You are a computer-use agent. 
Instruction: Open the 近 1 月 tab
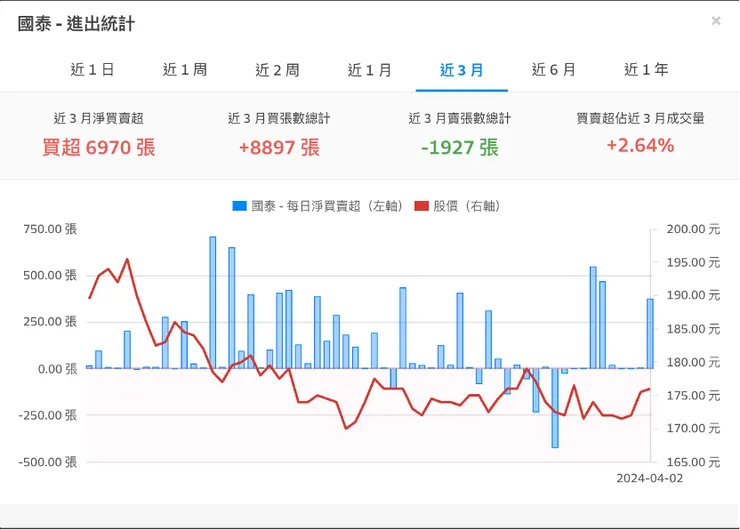[370, 70]
